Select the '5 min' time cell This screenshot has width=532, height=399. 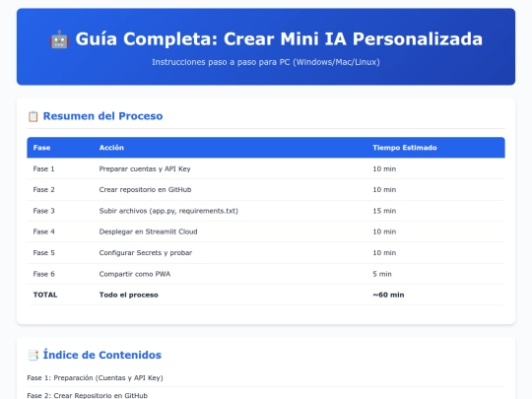click(382, 274)
